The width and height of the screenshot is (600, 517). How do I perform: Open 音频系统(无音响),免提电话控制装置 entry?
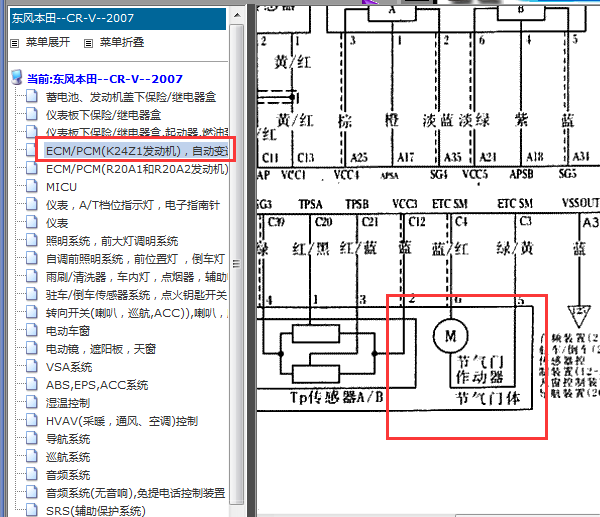click(x=135, y=493)
